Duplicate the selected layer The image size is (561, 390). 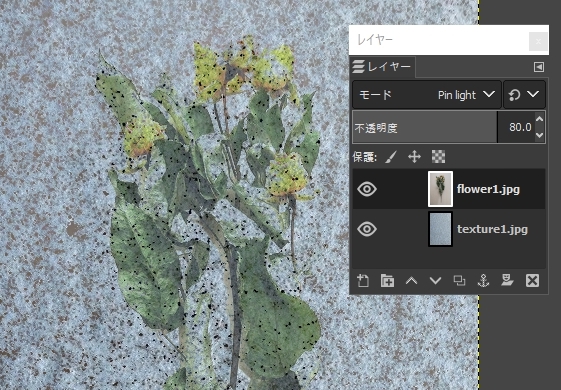click(x=459, y=281)
